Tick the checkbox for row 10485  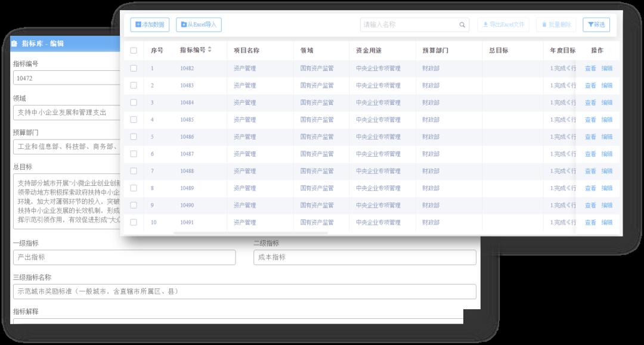pos(134,119)
